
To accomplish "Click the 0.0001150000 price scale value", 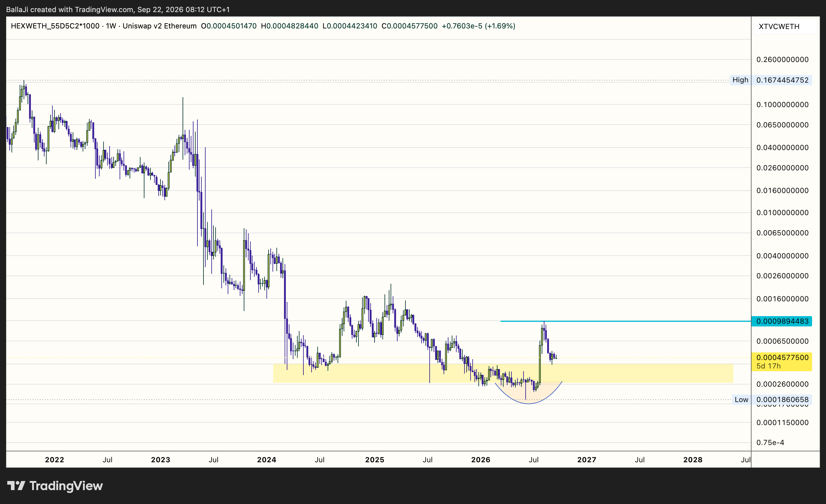I will [782, 423].
